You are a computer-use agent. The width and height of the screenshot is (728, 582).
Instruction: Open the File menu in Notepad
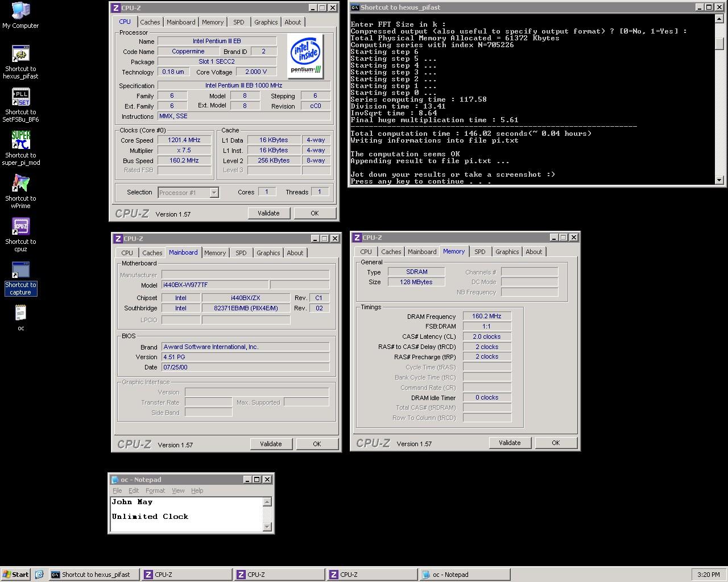click(117, 490)
